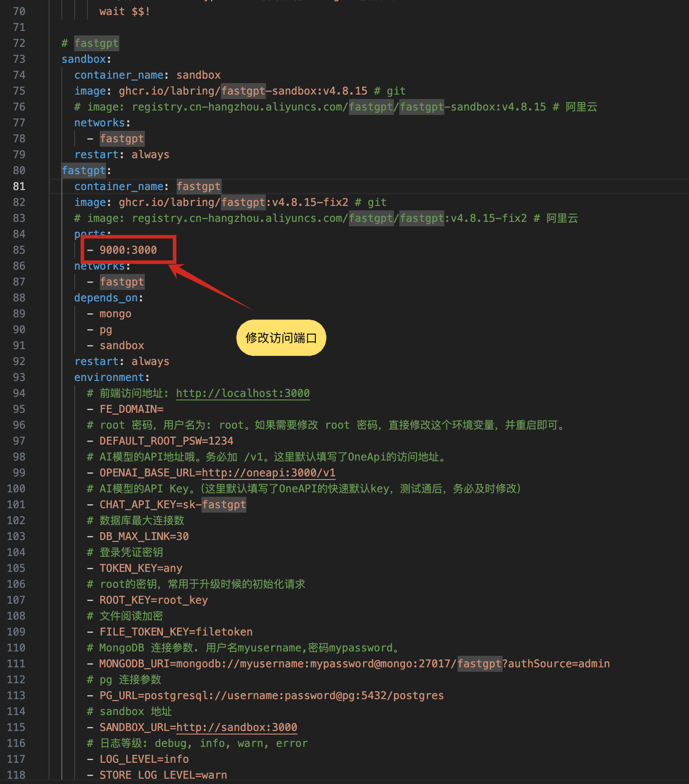The image size is (689, 784).
Task: Click '- pg' dependency entry
Action: [99, 330]
